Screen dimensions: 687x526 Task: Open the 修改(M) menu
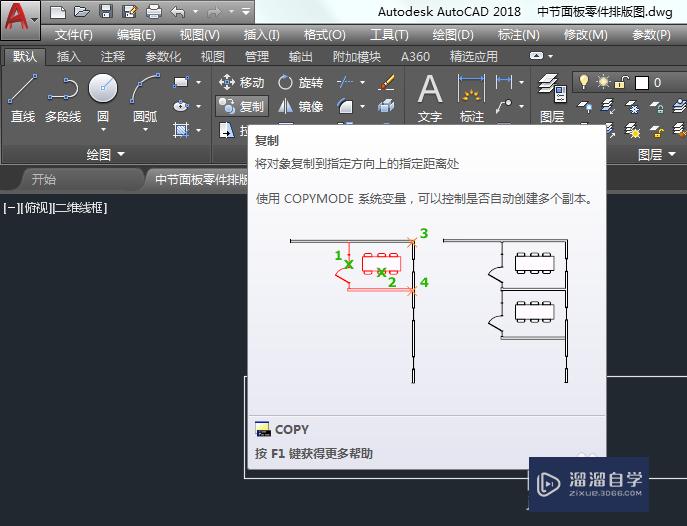pyautogui.click(x=585, y=35)
